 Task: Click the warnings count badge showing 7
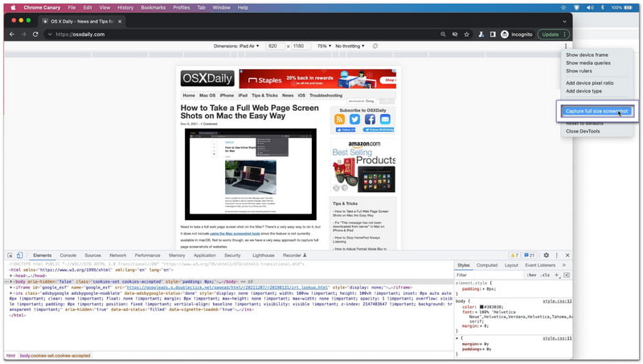click(x=514, y=256)
